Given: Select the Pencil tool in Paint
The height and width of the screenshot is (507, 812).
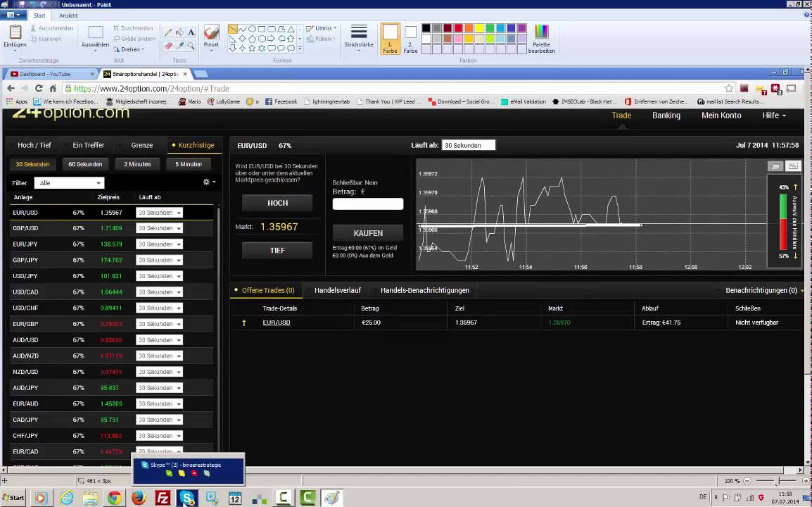Looking at the screenshot, I should (167, 32).
